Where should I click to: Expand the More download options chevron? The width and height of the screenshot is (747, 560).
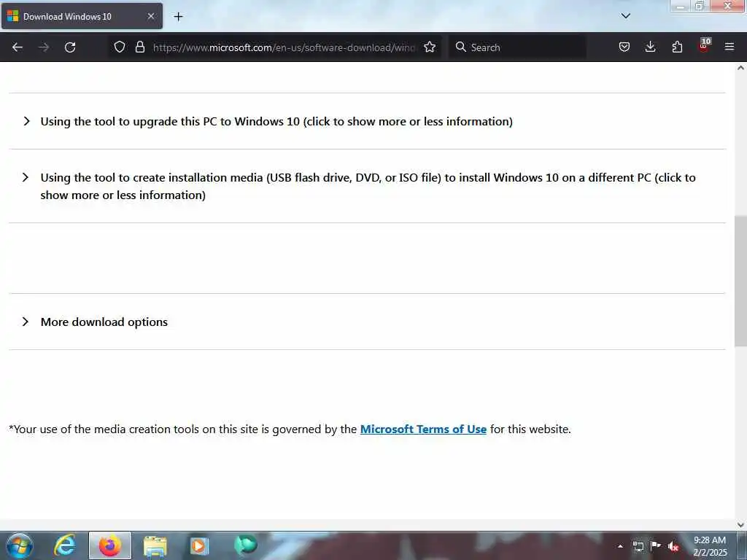[26, 322]
